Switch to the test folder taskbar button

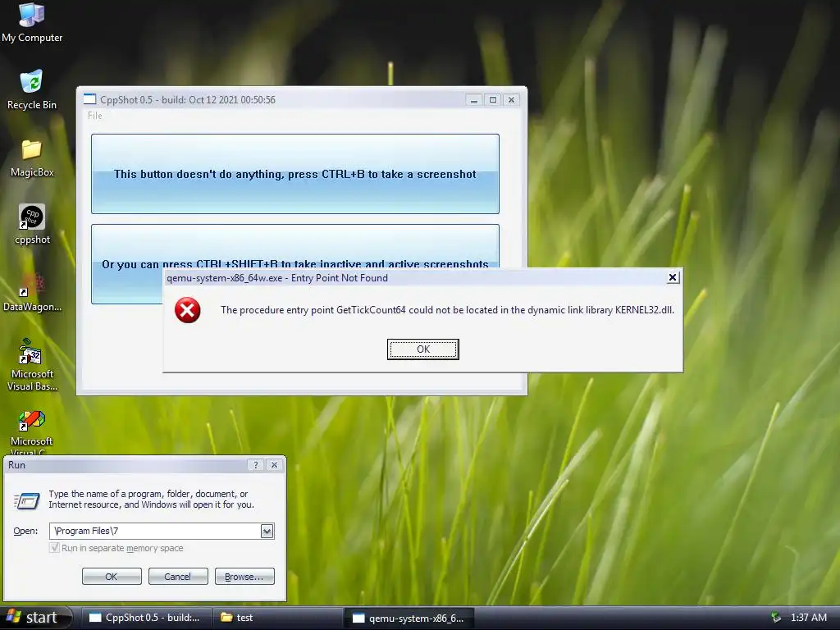[x=277, y=618]
